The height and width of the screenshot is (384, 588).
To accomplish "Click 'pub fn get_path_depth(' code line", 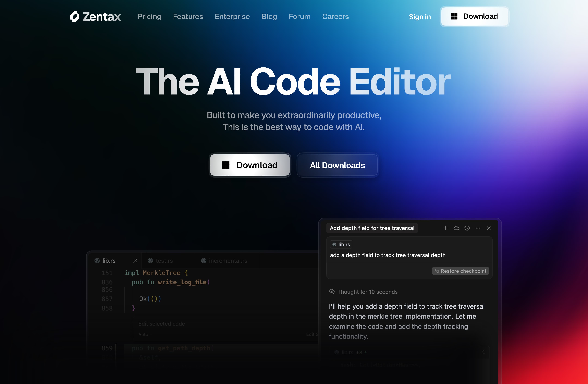I will 173,348.
